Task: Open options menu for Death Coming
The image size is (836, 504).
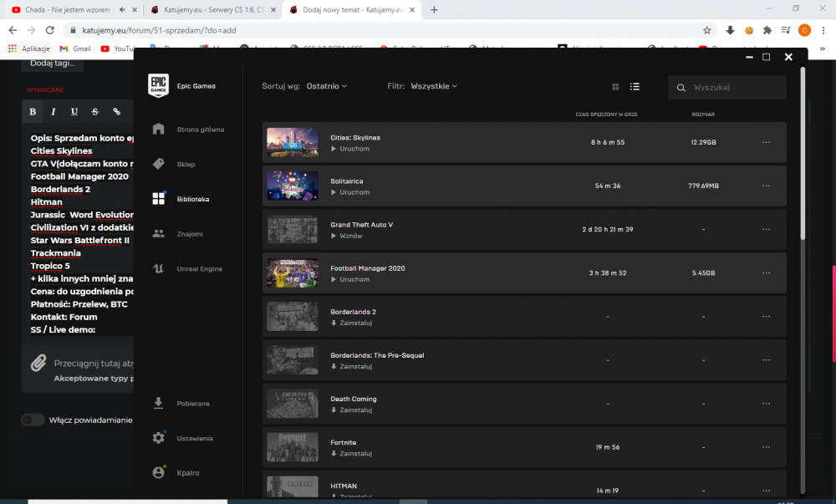Action: click(x=766, y=404)
